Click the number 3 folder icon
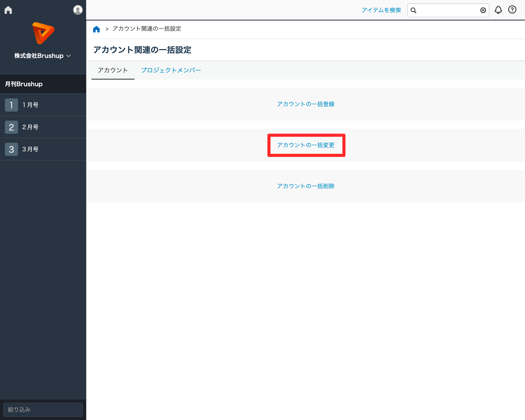The image size is (525, 420). (11, 149)
